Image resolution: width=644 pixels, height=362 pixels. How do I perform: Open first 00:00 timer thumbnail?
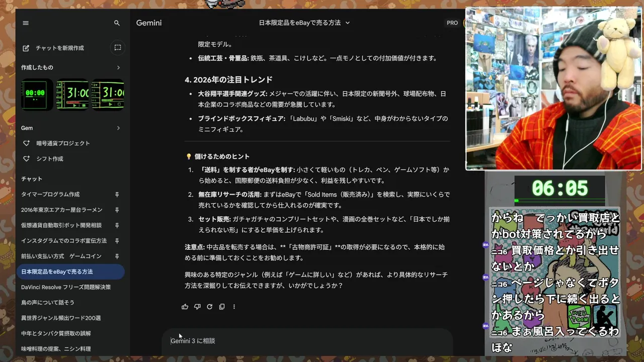tap(37, 95)
